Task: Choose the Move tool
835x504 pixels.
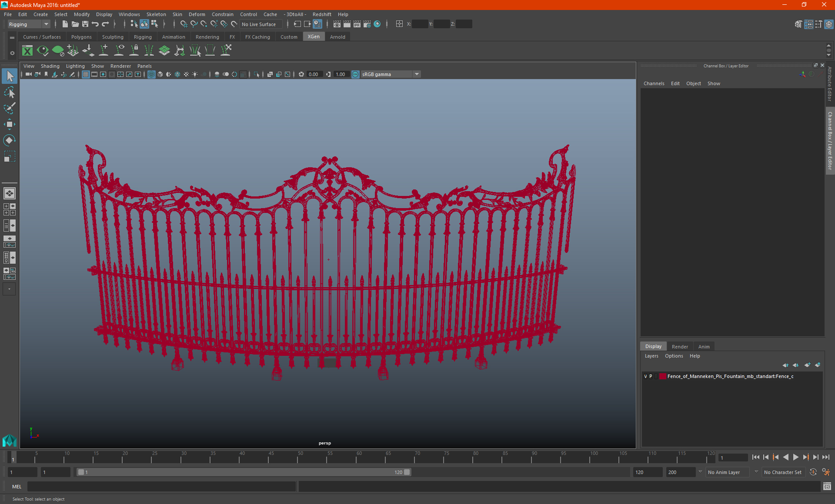Action: [10, 124]
